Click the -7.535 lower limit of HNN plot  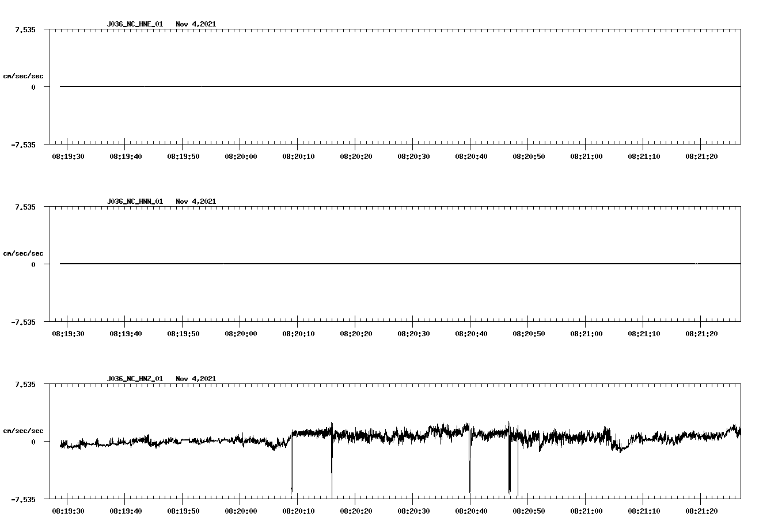(23, 322)
